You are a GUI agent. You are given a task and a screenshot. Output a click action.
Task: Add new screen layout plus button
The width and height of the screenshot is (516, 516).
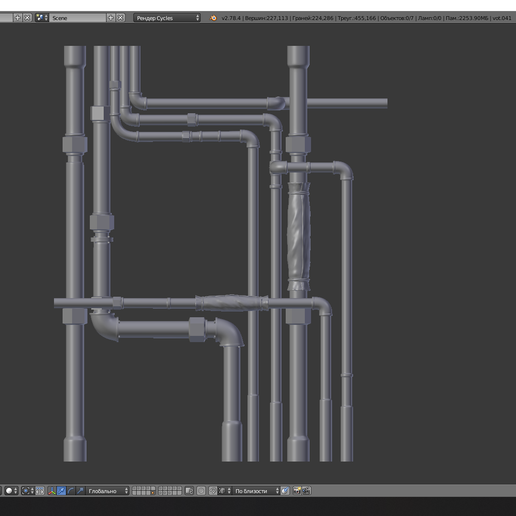(18, 18)
